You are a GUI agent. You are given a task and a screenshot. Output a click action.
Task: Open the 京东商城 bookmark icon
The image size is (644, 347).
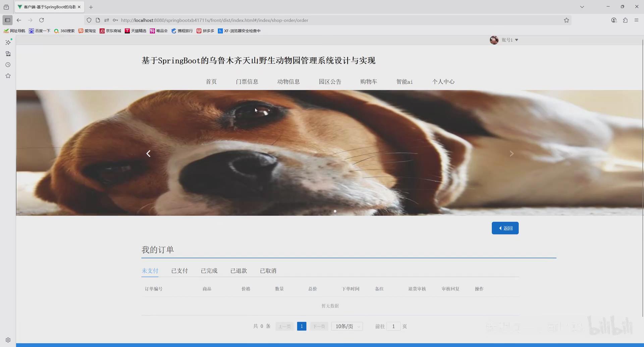[102, 31]
